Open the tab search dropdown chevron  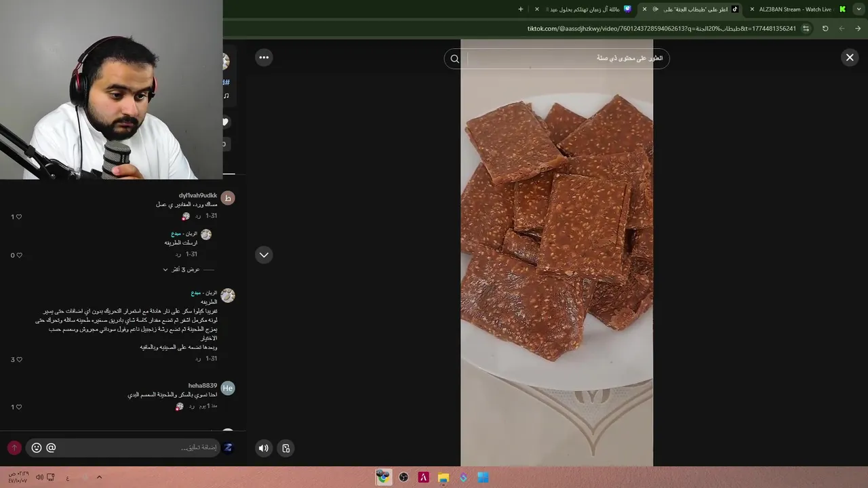859,9
